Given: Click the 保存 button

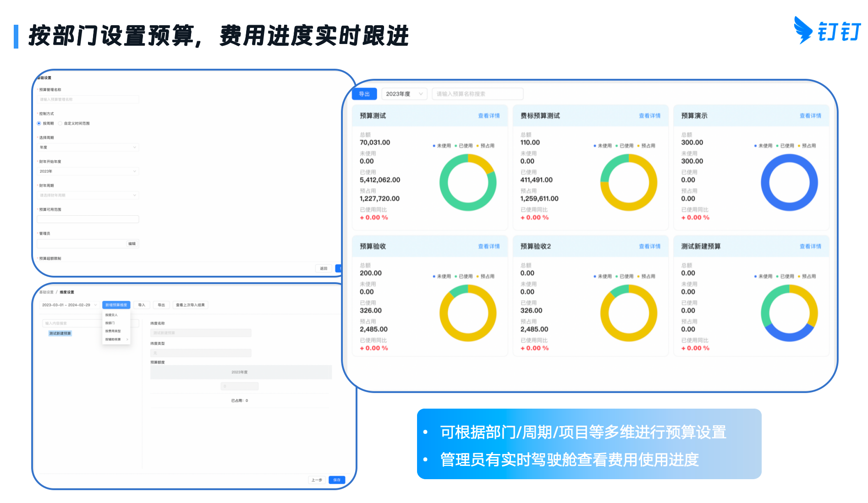Looking at the screenshot, I should 337,480.
